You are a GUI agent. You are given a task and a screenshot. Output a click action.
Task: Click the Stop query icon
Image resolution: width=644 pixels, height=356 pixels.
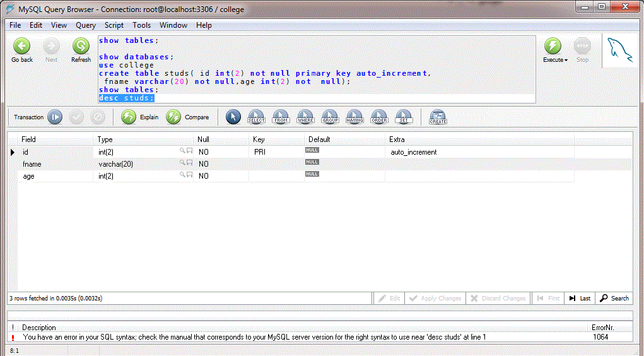[x=582, y=46]
